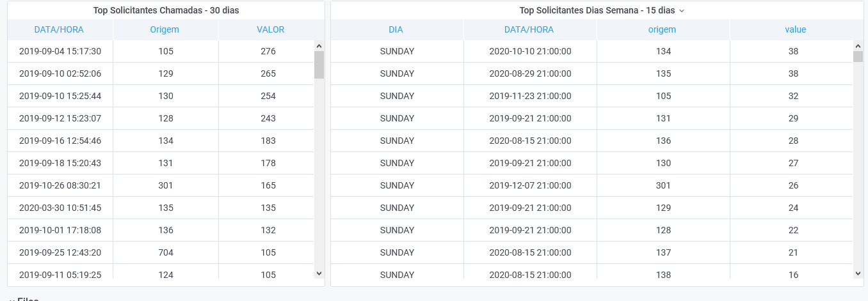Select the 2020-10-10 21:00:00 cell in Dias Semana
This screenshot has height=301, width=868.
coord(530,51)
